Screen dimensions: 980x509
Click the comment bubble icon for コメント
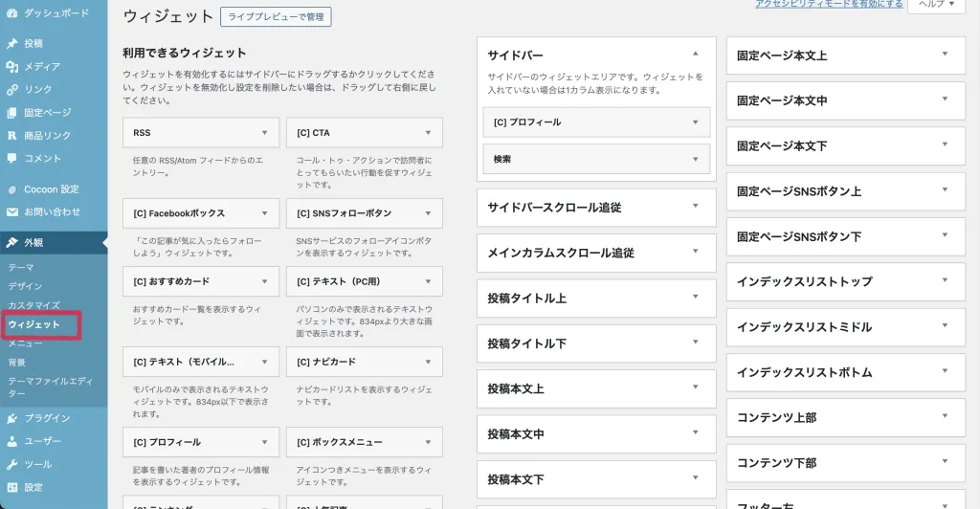[x=11, y=159]
